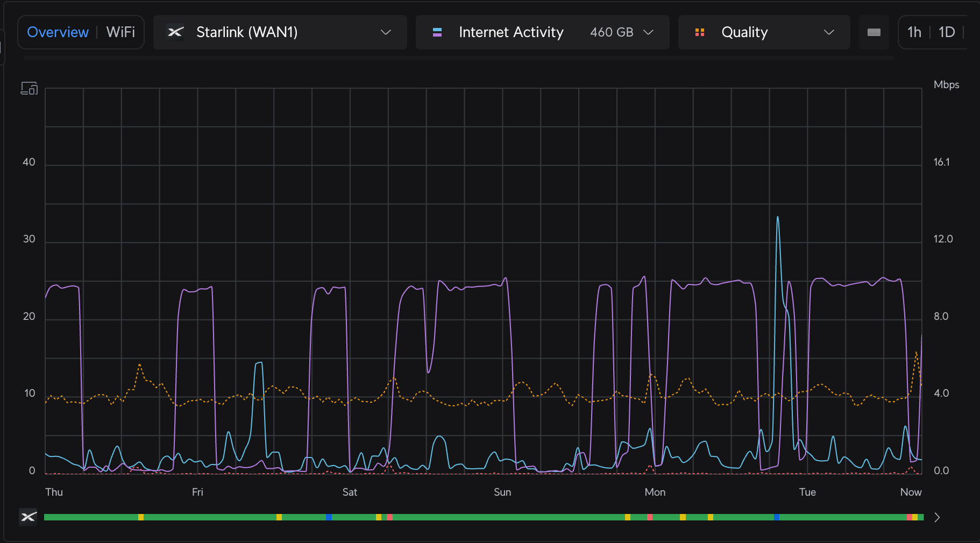Click the Starlink logo in the WAN dropdown
980x543 pixels.
[175, 32]
